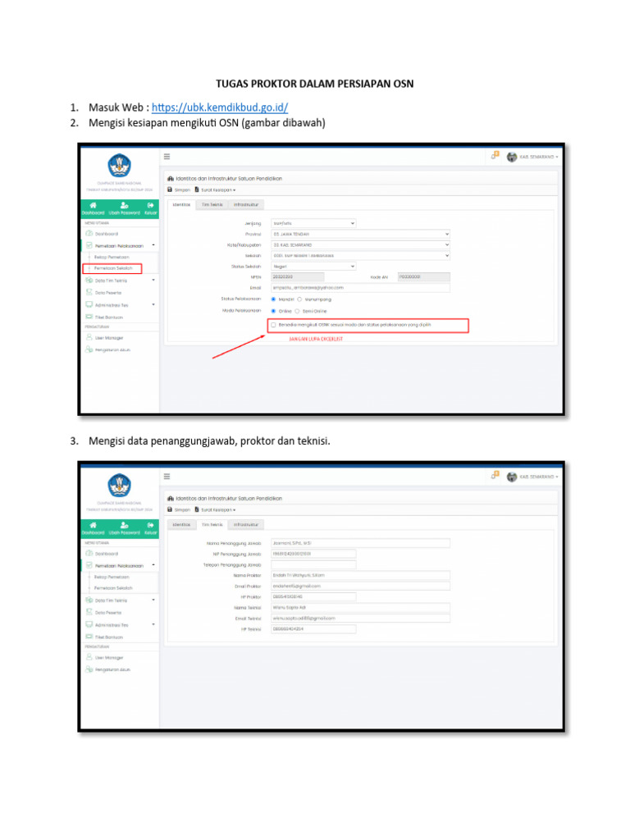
Task: Click the User Manager sidebar icon in step 3 screenshot
Action: [89, 657]
